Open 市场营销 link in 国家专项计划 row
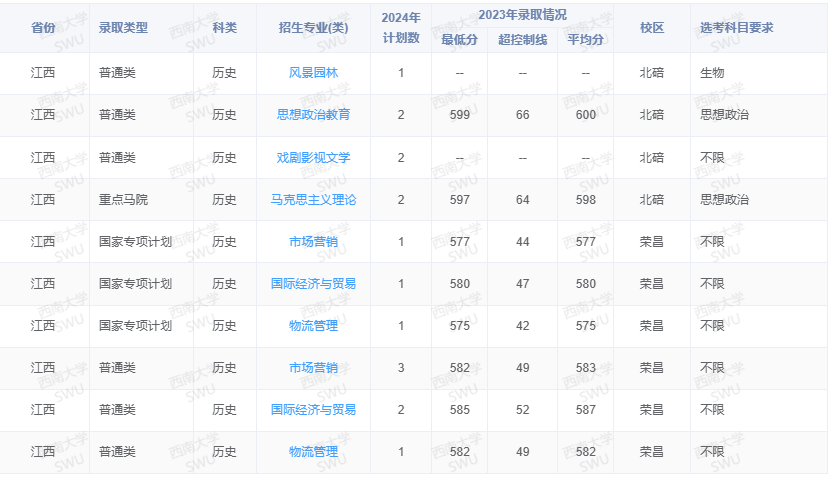 click(x=313, y=241)
